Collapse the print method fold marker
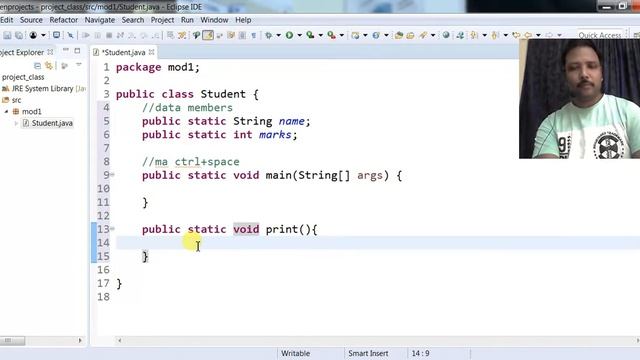The height and width of the screenshot is (360, 640). tap(112, 229)
